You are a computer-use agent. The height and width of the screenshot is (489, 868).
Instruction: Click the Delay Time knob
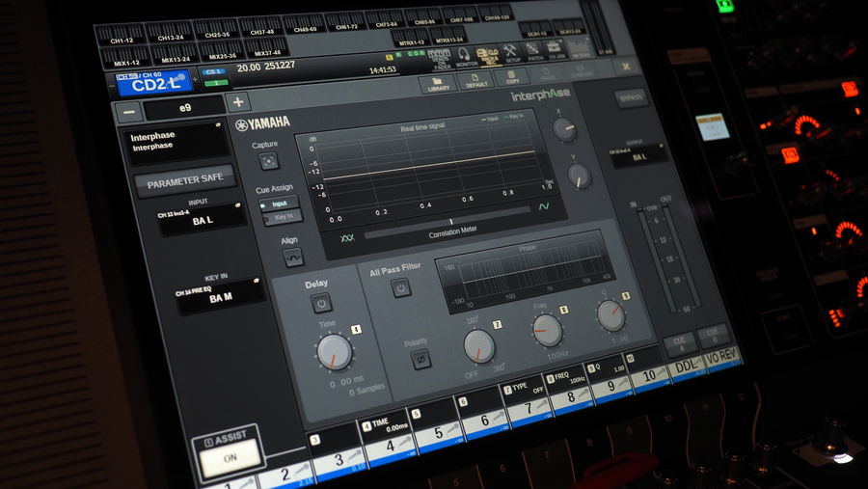pos(335,351)
